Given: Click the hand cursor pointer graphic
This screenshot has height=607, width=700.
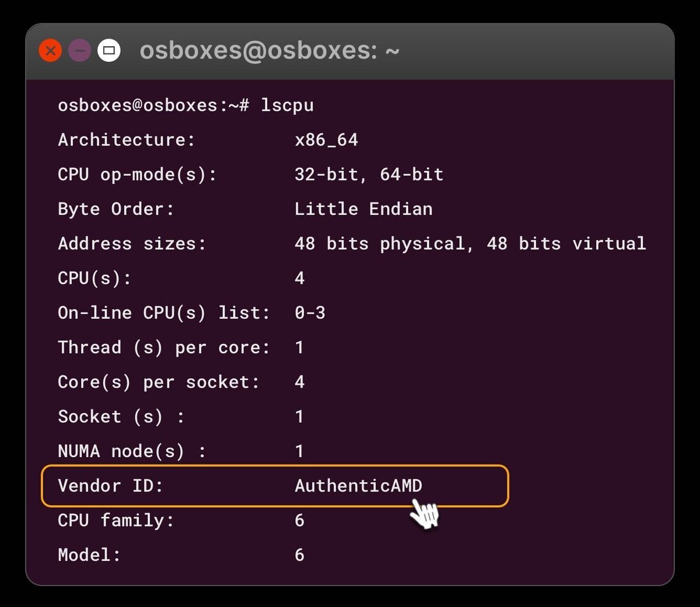Looking at the screenshot, I should [x=425, y=515].
